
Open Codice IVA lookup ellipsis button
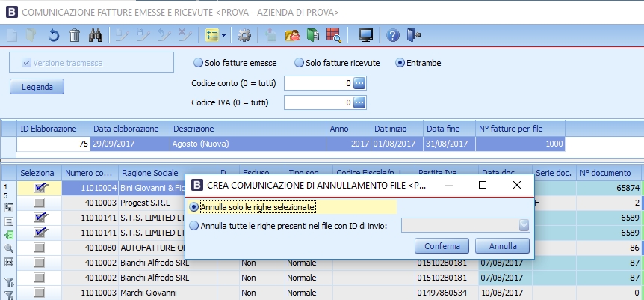click(359, 102)
